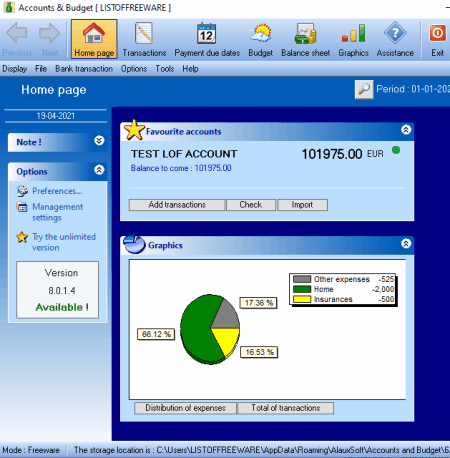Click the Version 8.0.1.4 Available box
The image size is (450, 458).
[x=58, y=290]
